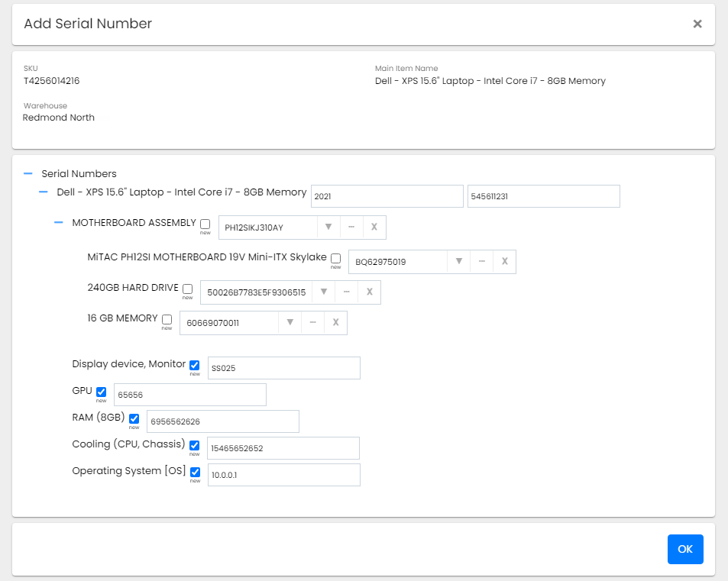728x581 pixels.
Task: Open the 16 GB Memory serial dropdown
Action: coord(290,323)
